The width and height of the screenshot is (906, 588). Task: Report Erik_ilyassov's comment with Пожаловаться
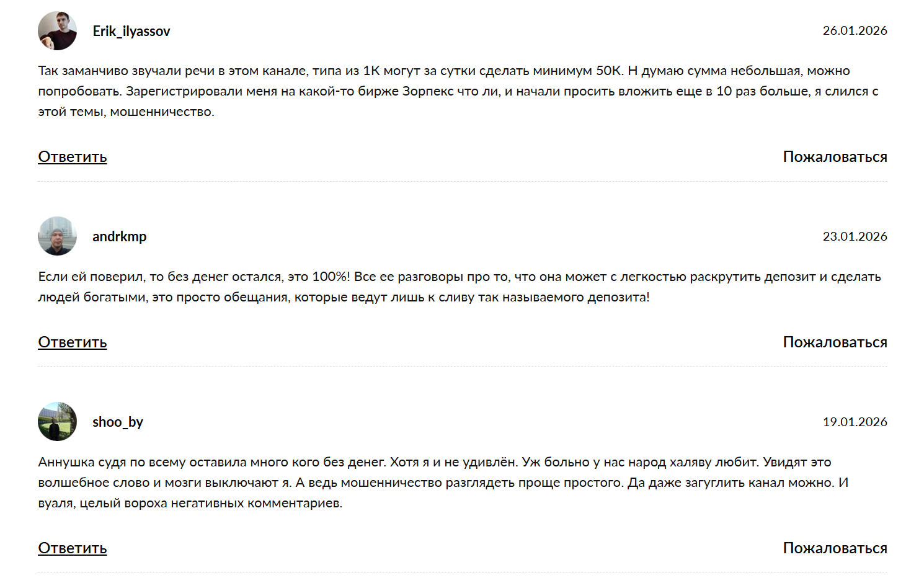point(835,157)
